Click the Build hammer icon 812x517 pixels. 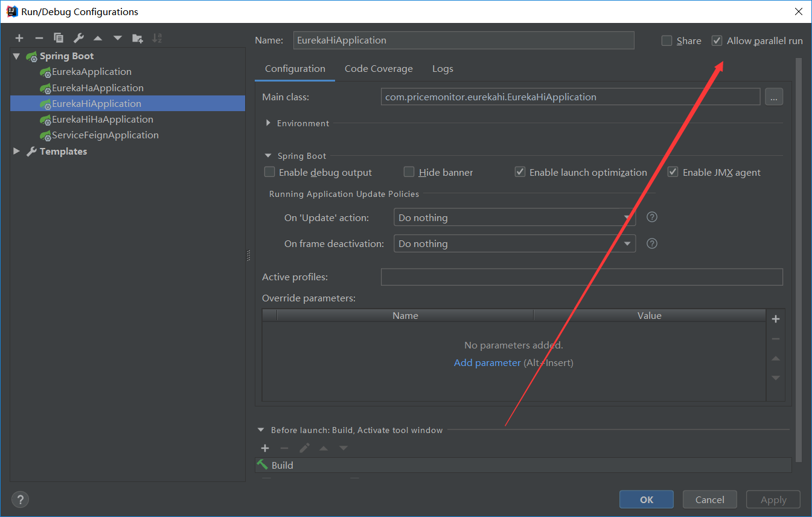point(263,464)
